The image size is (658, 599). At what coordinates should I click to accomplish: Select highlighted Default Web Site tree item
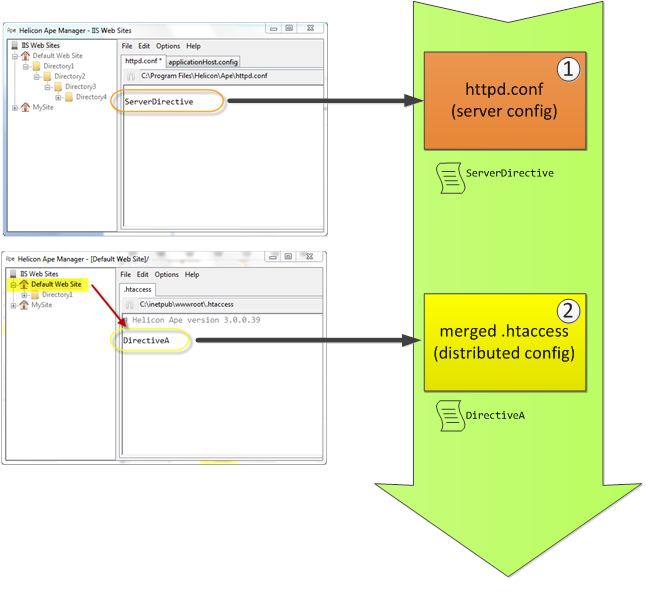(x=55, y=284)
